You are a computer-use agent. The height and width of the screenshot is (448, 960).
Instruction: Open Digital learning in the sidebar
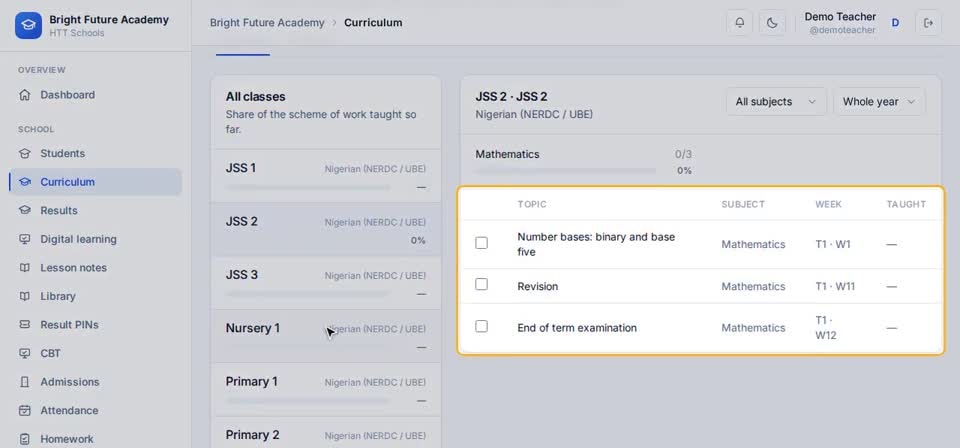tap(95, 239)
